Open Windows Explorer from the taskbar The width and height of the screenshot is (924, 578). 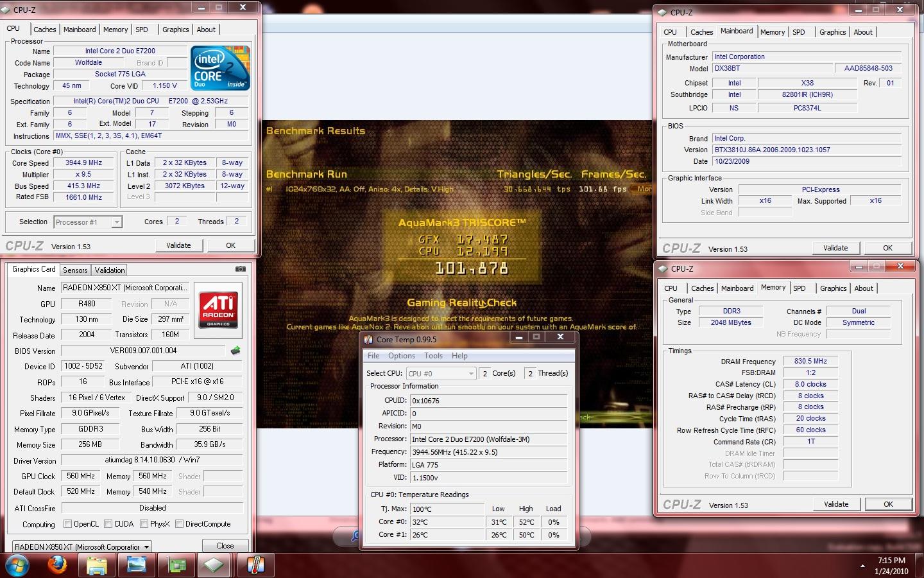click(97, 566)
